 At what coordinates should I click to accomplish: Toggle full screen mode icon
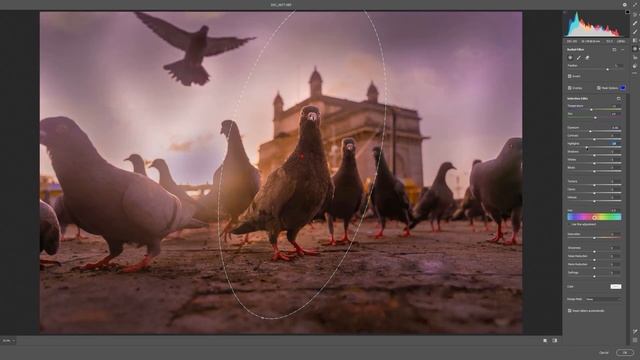(635, 5)
